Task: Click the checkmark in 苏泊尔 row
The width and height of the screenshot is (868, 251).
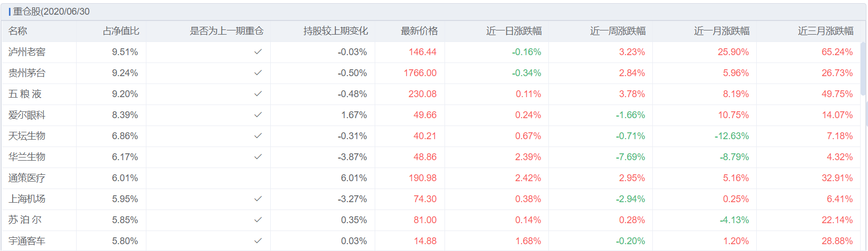Action: click(258, 220)
